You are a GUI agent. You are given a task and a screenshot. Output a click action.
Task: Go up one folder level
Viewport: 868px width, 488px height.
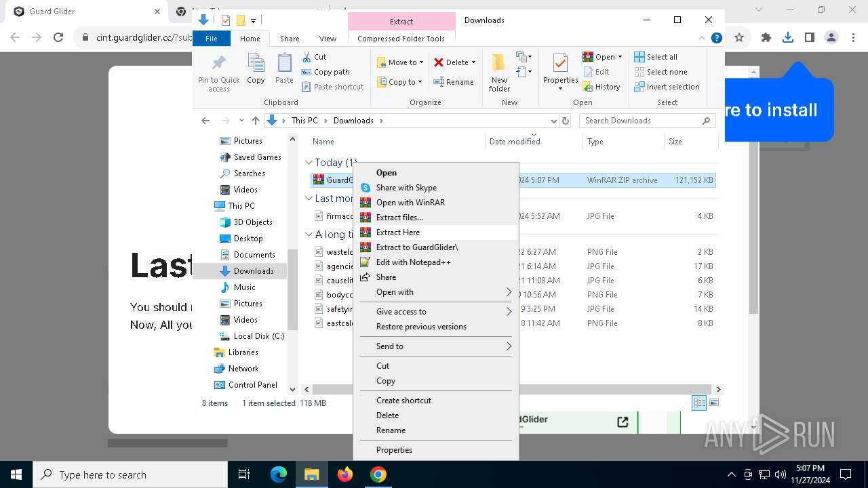point(255,121)
